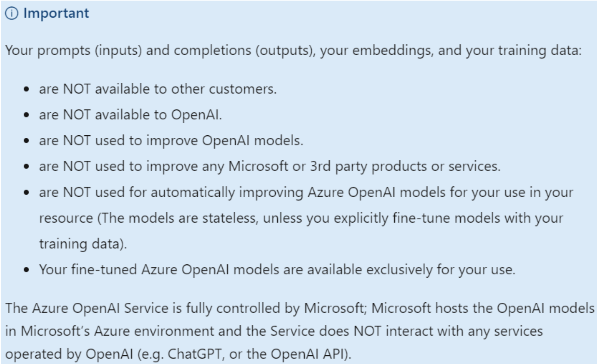This screenshot has width=598, height=364.
Task: Click bullet NOT available to other customers
Action: 158,89
